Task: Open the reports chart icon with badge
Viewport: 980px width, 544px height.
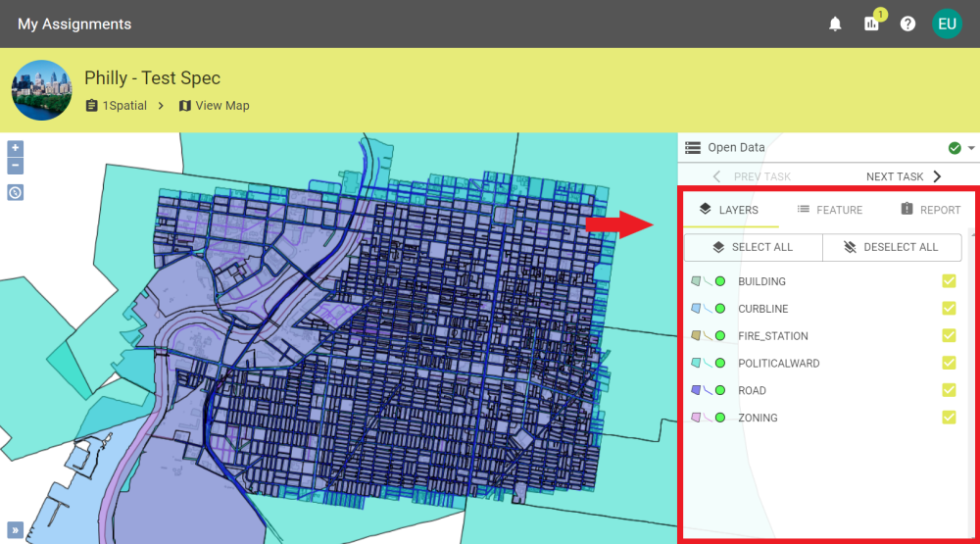Action: tap(871, 24)
